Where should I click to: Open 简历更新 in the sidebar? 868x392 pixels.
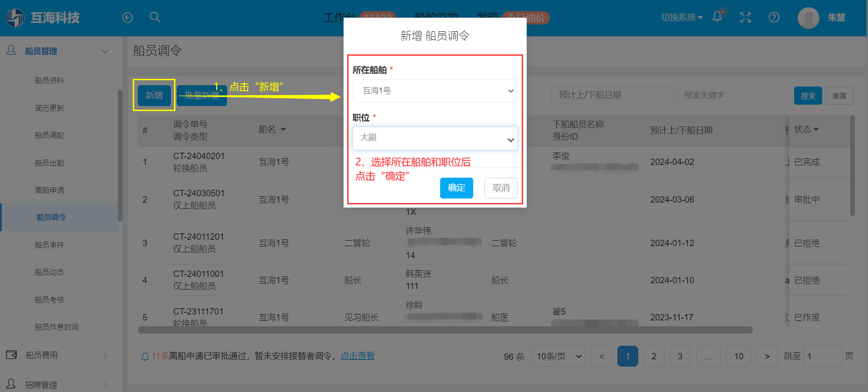click(x=49, y=108)
